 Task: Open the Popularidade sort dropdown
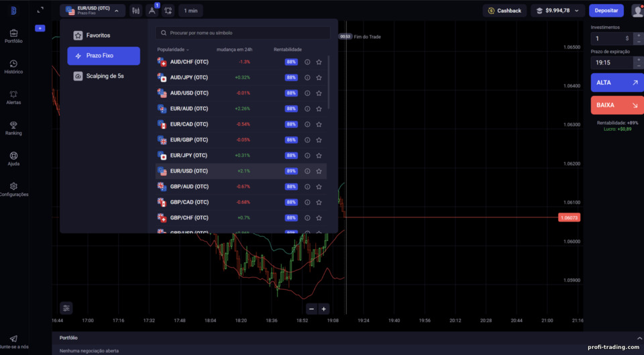173,50
